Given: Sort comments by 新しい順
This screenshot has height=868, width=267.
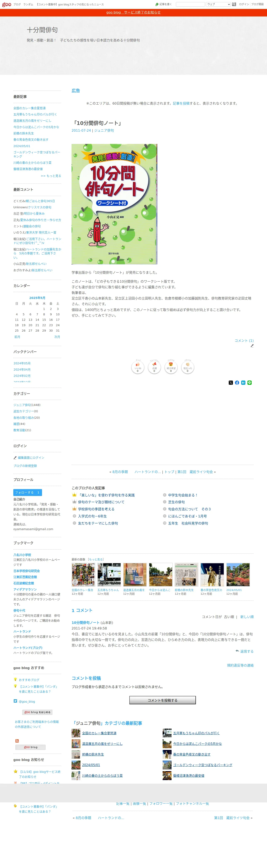Looking at the screenshot, I should [247, 617].
